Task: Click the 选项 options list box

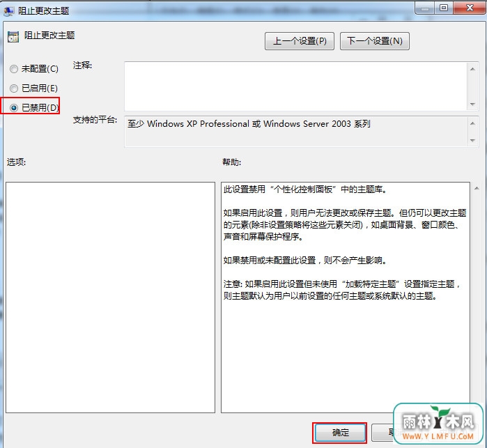Action: 110,298
